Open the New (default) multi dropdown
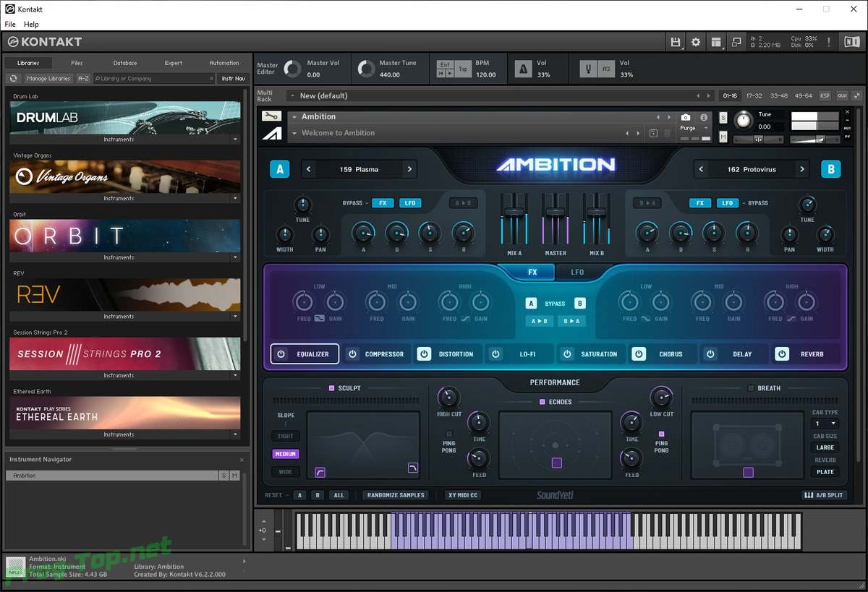Viewport: 868px width, 592px height. pos(292,95)
